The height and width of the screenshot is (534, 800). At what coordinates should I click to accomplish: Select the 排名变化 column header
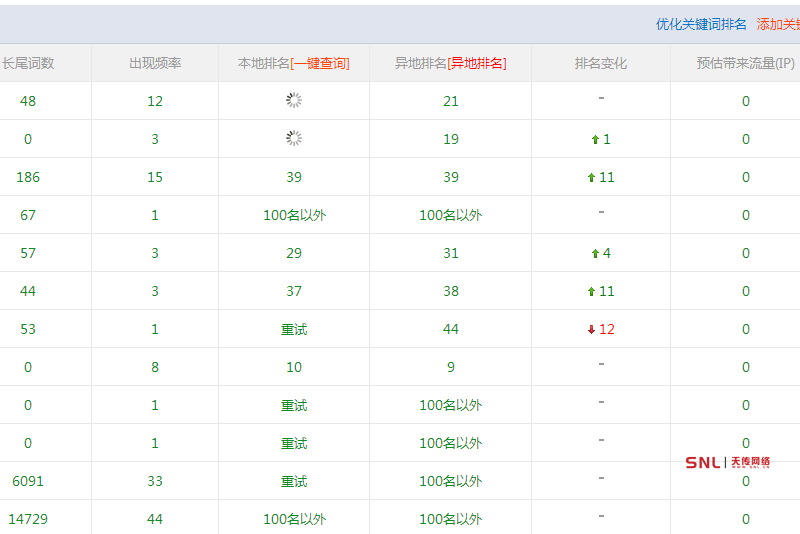(600, 63)
